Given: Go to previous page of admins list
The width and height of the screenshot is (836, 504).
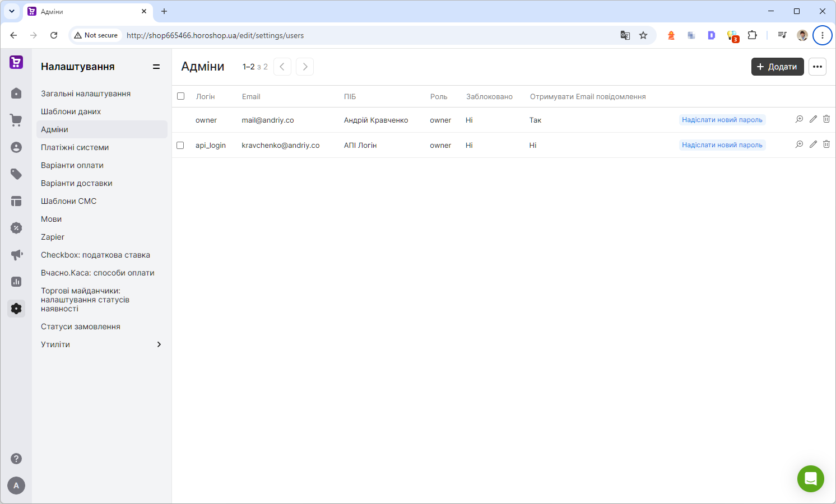Looking at the screenshot, I should point(282,67).
